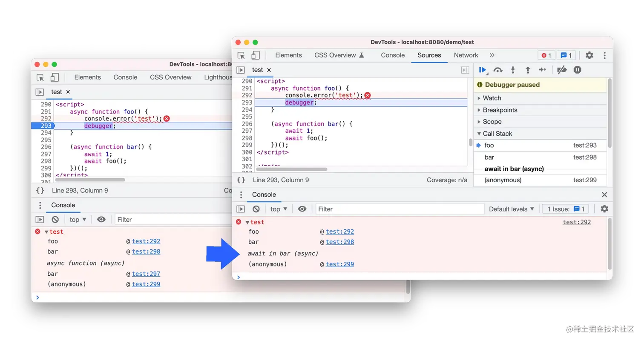Click the red error count badge showing 1

point(546,55)
